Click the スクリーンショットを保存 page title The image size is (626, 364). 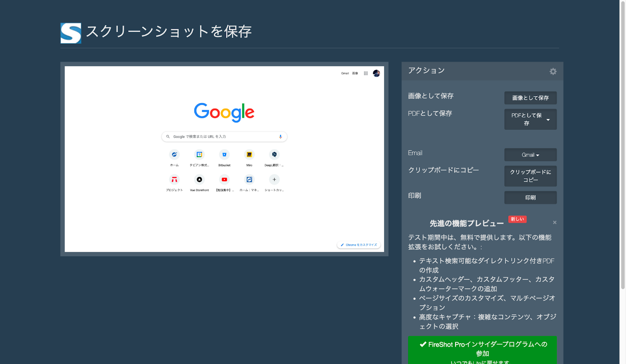coord(169,32)
